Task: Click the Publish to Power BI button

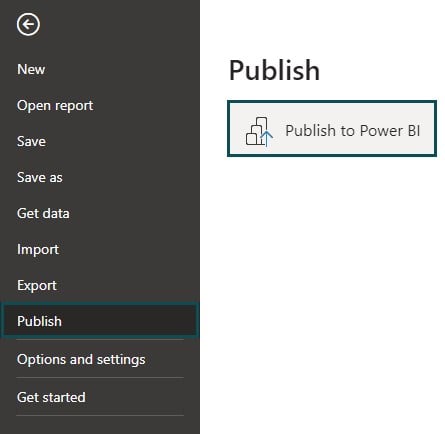Action: (x=332, y=129)
